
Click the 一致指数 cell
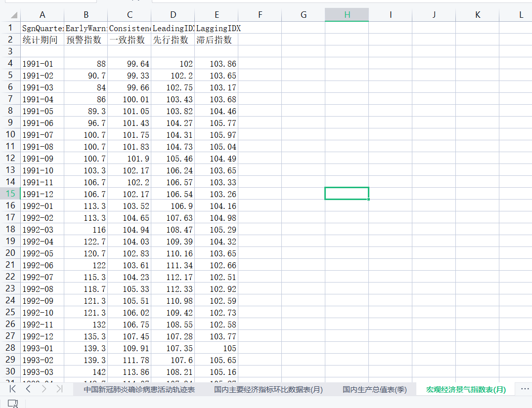pyautogui.click(x=129, y=40)
